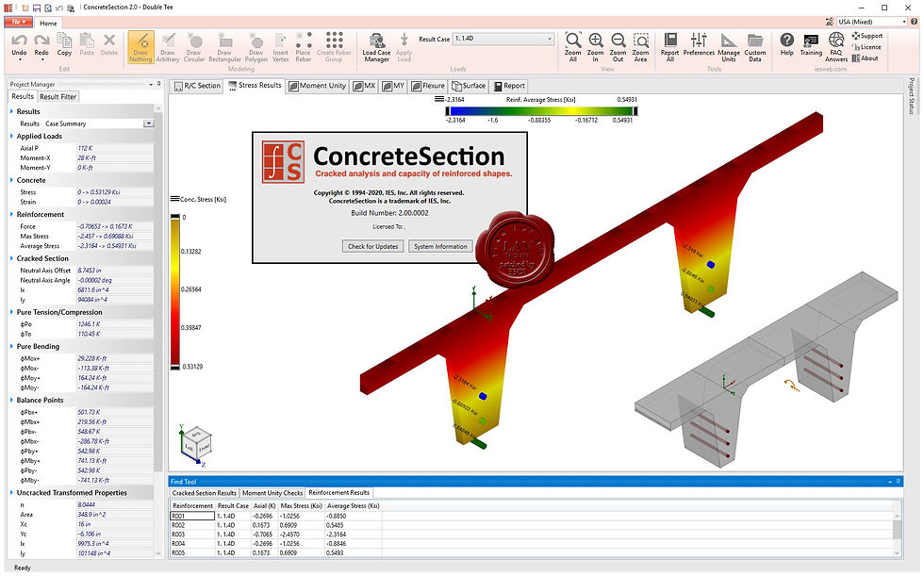Image resolution: width=924 pixels, height=576 pixels.
Task: Choose the Place Rebar tool
Action: tap(304, 47)
